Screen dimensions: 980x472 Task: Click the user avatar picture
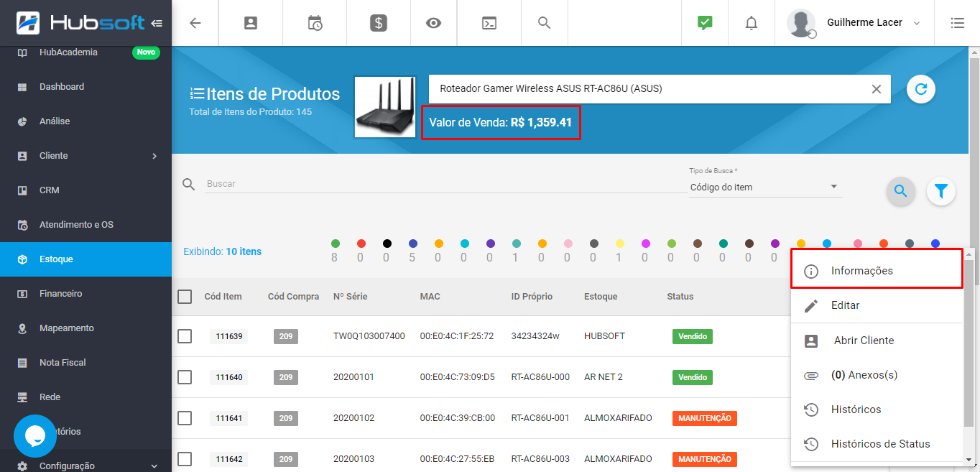[x=801, y=23]
